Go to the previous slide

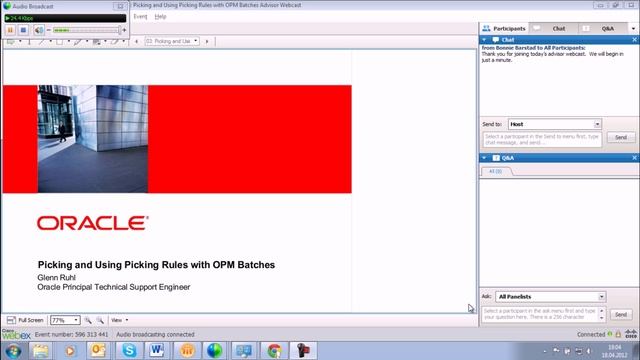[137, 41]
